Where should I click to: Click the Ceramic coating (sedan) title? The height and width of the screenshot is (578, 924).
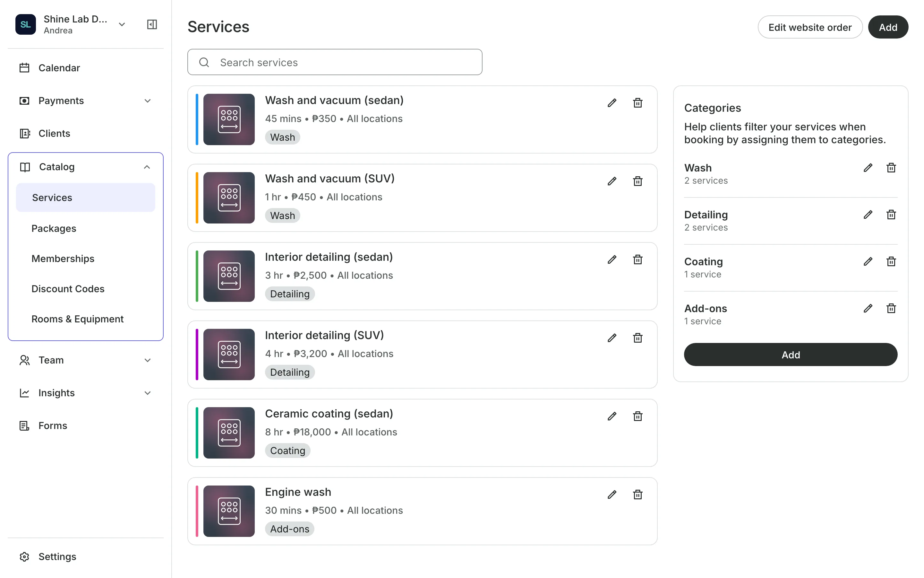(x=329, y=414)
